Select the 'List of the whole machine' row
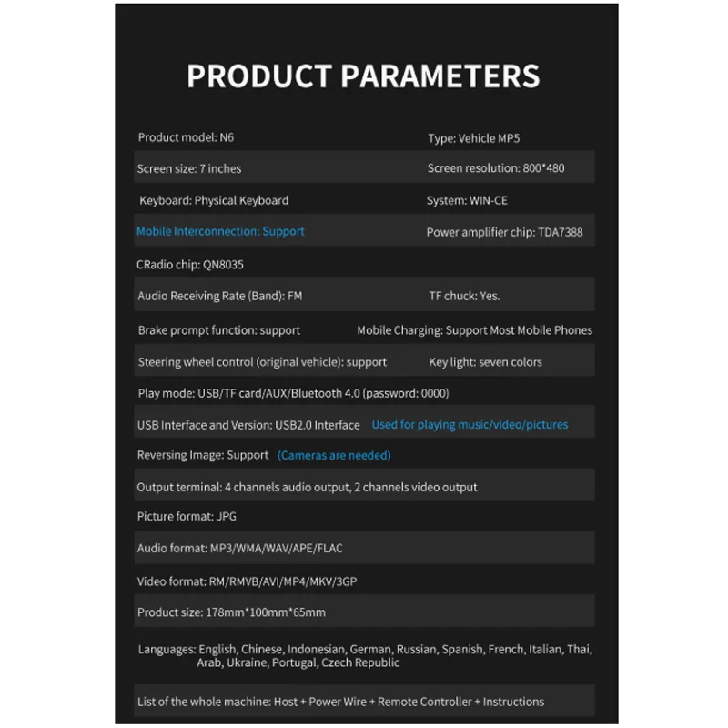This screenshot has height=728, width=728. pos(340,702)
